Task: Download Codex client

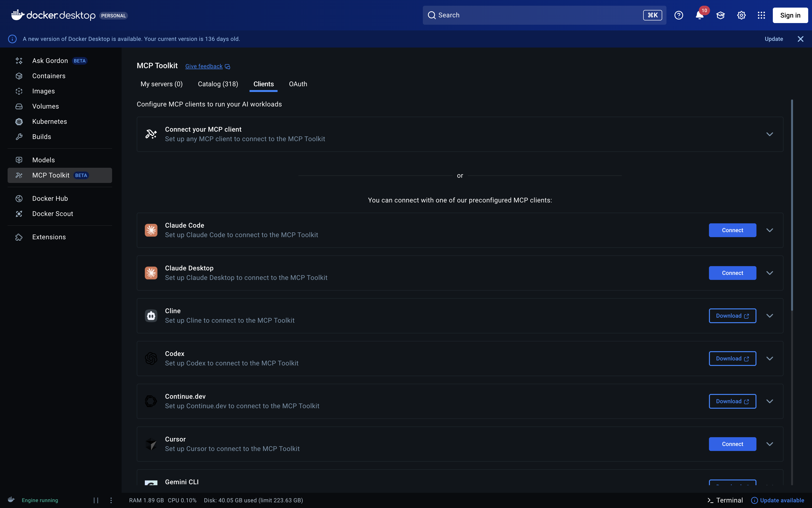Action: pyautogui.click(x=732, y=359)
